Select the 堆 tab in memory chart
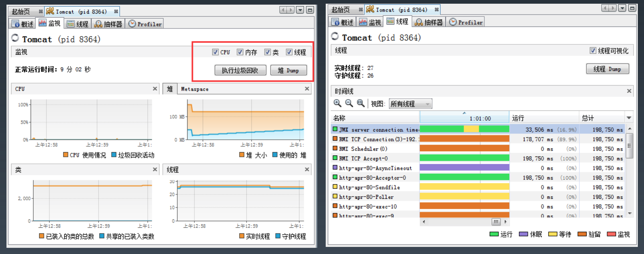The height and width of the screenshot is (254, 644). pos(170,89)
